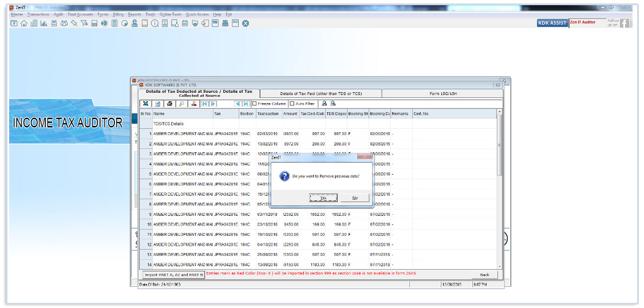Click the '13/08/2019' status bar date
Image resolution: width=644 pixels, height=308 pixels.
pos(452,284)
